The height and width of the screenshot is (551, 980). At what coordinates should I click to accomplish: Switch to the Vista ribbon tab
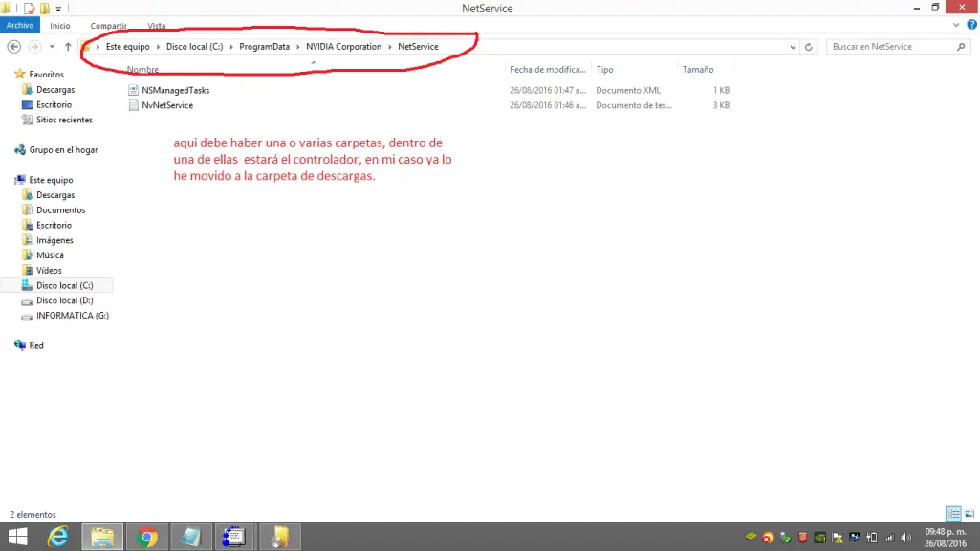pyautogui.click(x=156, y=26)
